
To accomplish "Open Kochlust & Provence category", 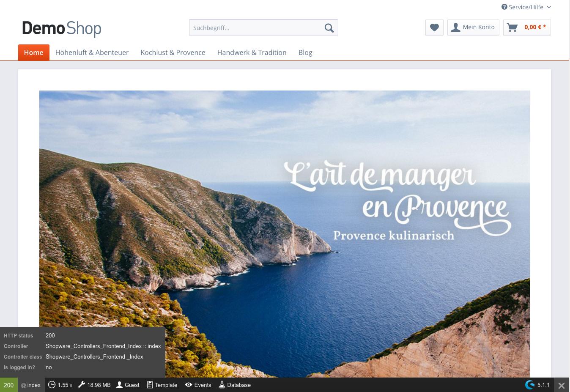I will tap(173, 52).
